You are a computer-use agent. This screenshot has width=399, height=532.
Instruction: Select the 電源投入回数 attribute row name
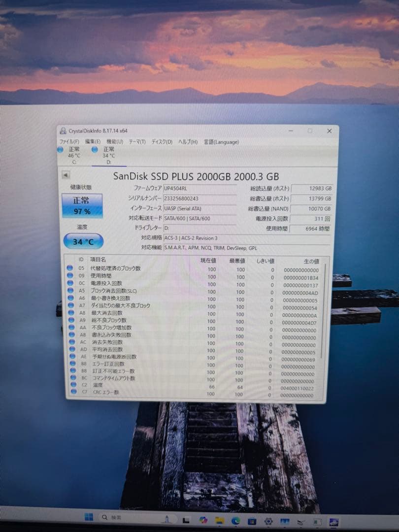click(106, 283)
